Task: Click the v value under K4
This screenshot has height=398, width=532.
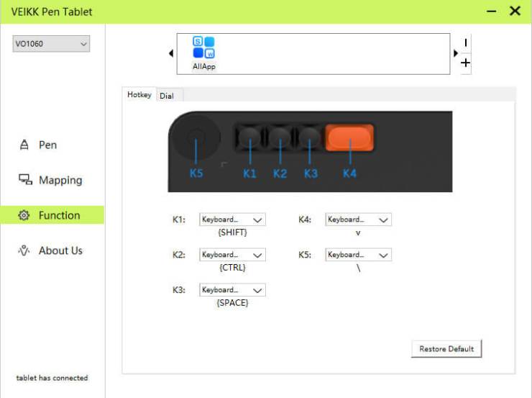Action: click(358, 233)
